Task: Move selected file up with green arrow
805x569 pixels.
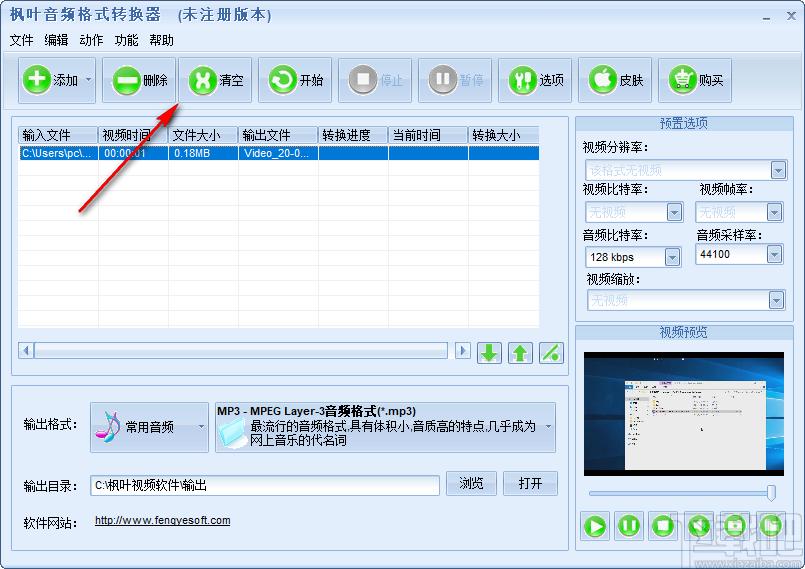Action: click(520, 353)
